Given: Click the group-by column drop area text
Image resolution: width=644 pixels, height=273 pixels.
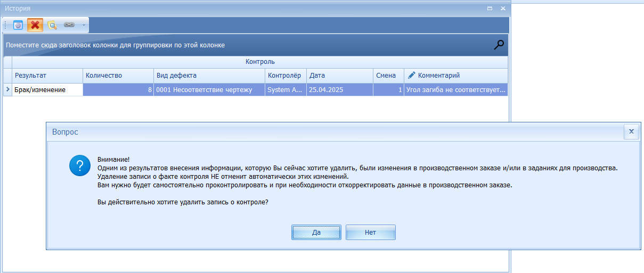Looking at the screenshot, I should coord(115,45).
